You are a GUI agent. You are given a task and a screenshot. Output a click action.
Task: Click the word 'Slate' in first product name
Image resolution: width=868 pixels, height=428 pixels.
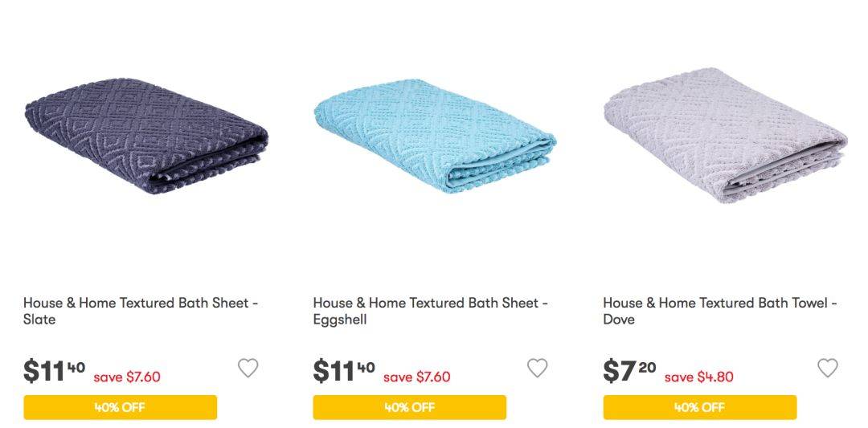click(39, 319)
